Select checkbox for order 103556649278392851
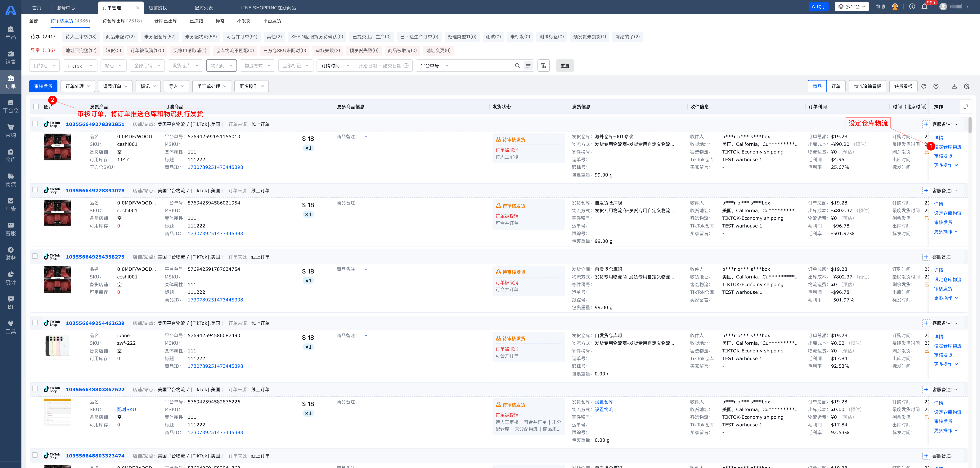980x468 pixels. [35, 124]
